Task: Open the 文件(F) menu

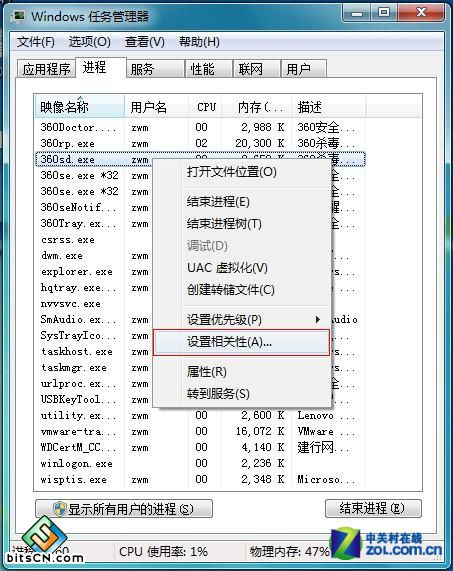Action: [36, 42]
